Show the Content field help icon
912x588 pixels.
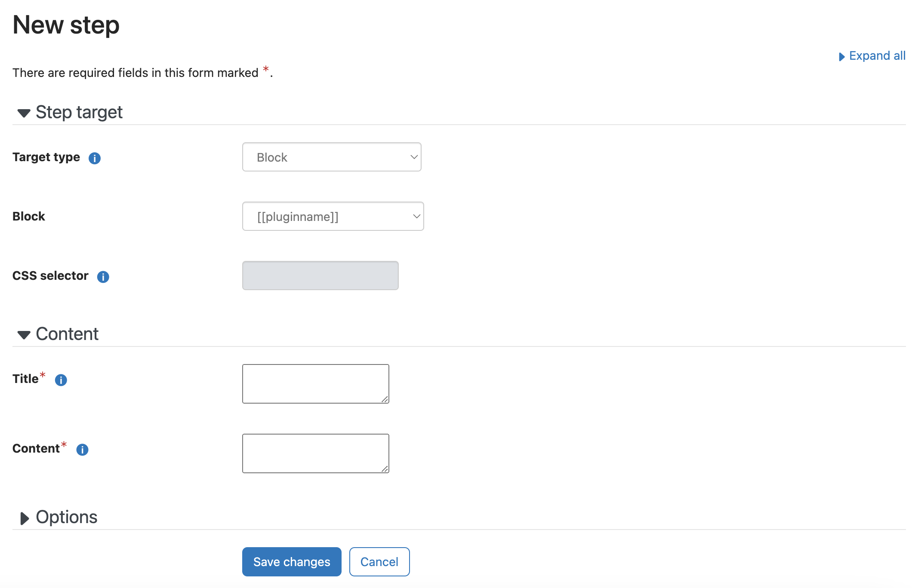82,450
